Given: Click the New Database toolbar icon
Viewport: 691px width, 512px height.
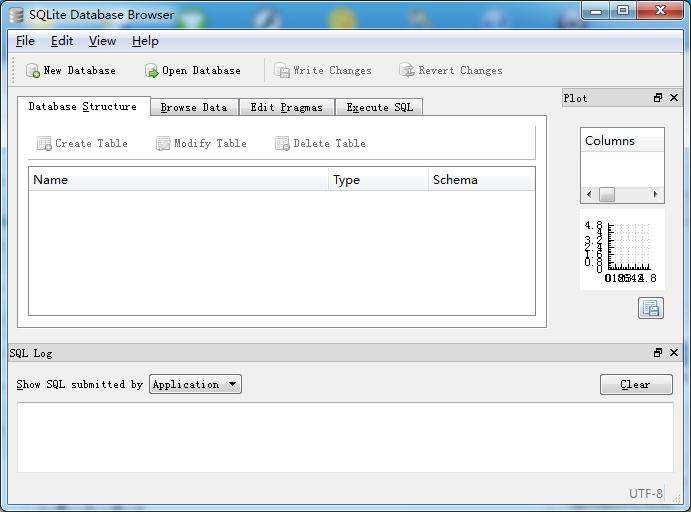Looking at the screenshot, I should tap(33, 71).
